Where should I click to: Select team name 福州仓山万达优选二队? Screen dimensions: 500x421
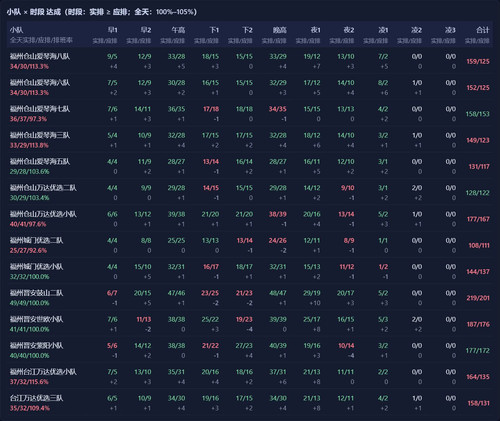43,188
